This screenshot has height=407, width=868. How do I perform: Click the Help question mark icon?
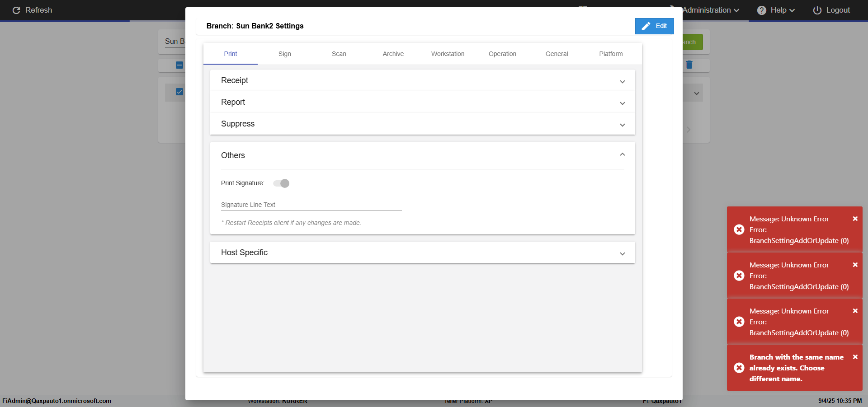[762, 10]
